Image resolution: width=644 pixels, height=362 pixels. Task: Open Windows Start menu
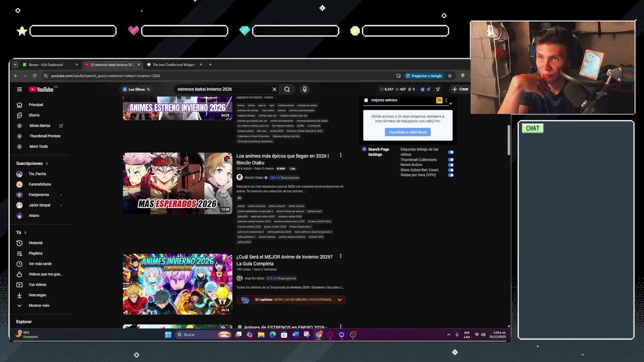pos(168,334)
